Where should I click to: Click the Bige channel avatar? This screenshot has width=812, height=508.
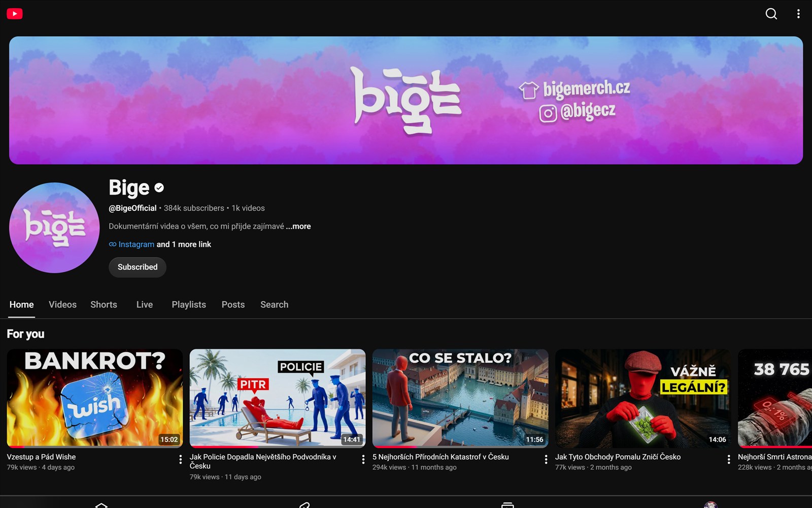(x=54, y=228)
